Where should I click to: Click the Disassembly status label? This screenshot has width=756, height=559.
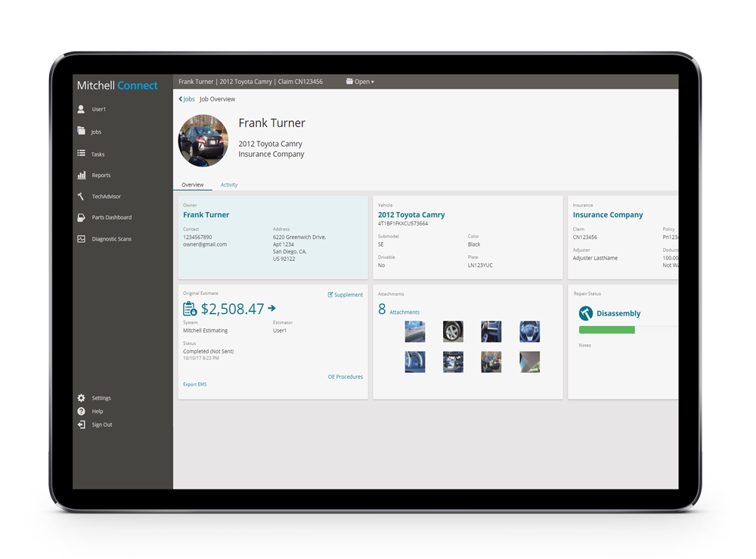618,313
